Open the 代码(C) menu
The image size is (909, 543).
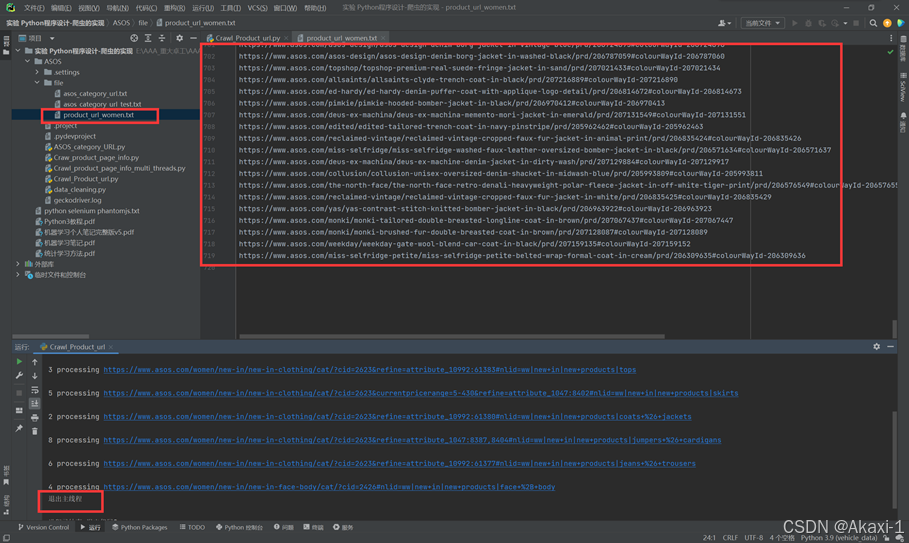146,8
